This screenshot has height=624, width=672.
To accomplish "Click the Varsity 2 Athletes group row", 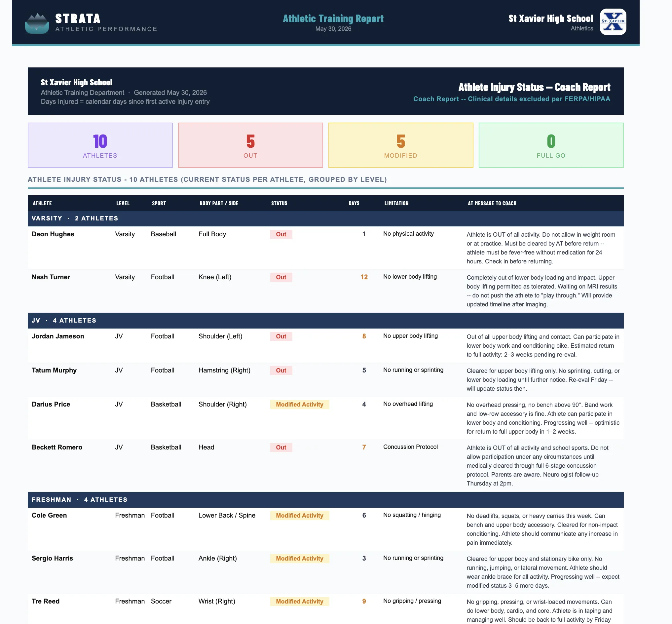I will click(326, 218).
